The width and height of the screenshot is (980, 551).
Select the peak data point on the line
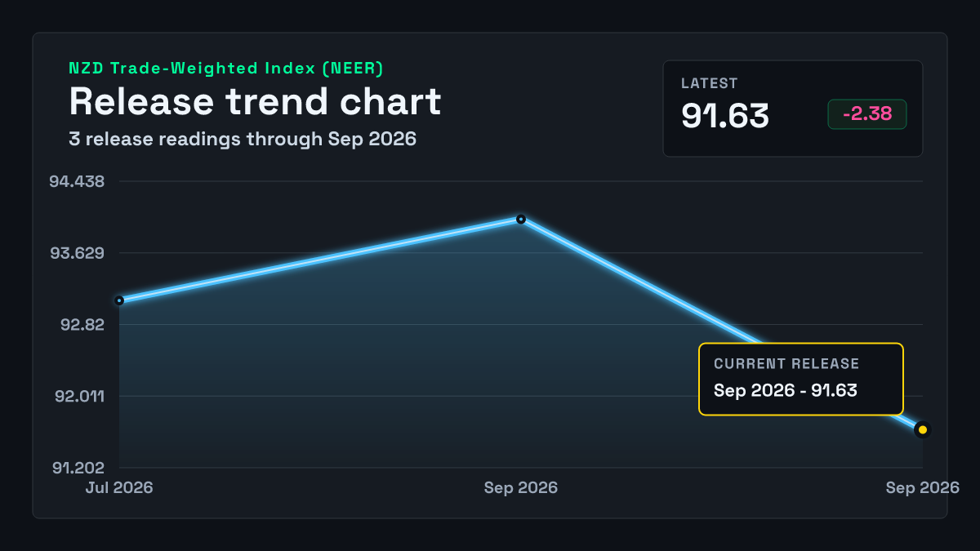point(521,219)
